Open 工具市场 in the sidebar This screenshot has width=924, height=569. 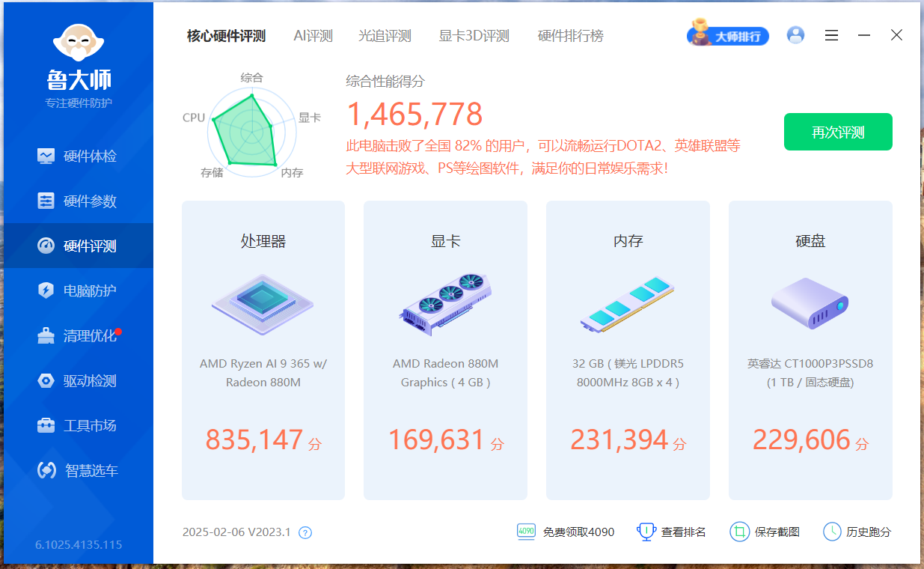(78, 425)
